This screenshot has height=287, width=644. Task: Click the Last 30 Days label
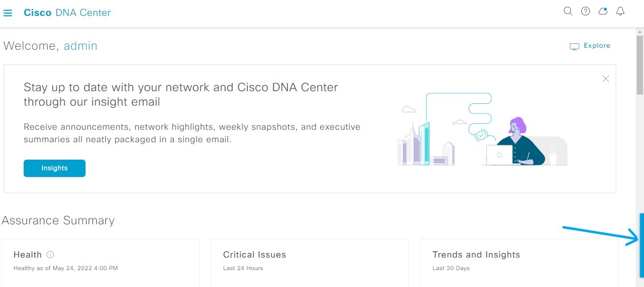[451, 268]
